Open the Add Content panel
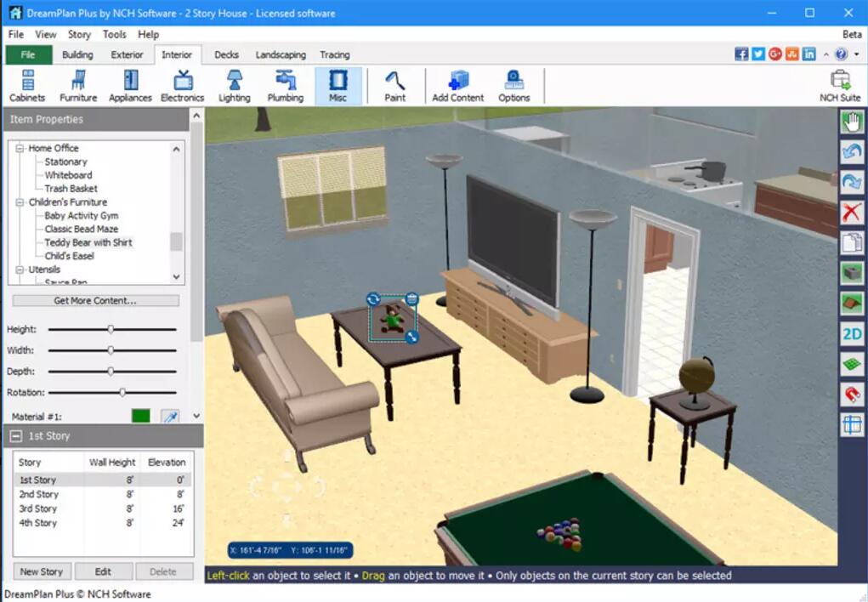Image resolution: width=868 pixels, height=602 pixels. tap(457, 85)
